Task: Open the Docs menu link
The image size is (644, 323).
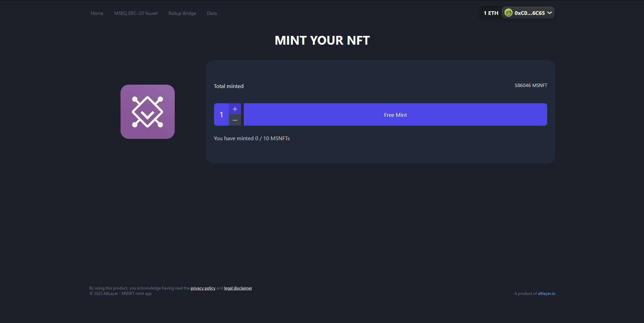Action: click(212, 13)
